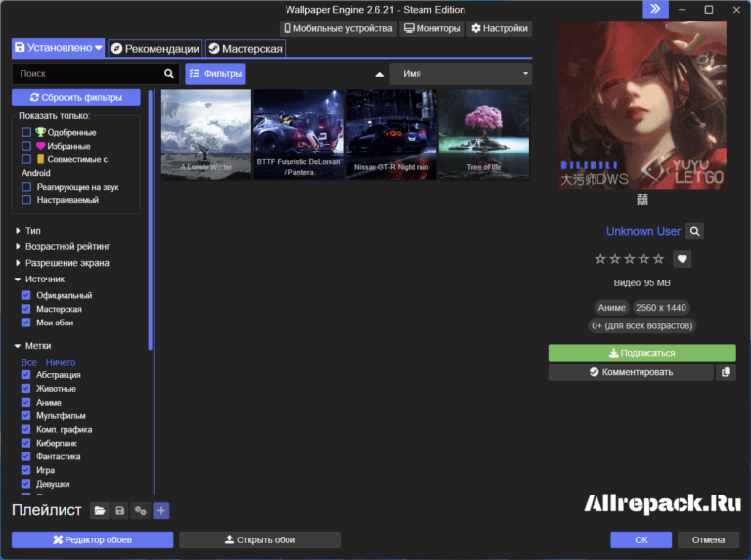
Task: Rate wallpaper five stars
Action: tap(658, 259)
